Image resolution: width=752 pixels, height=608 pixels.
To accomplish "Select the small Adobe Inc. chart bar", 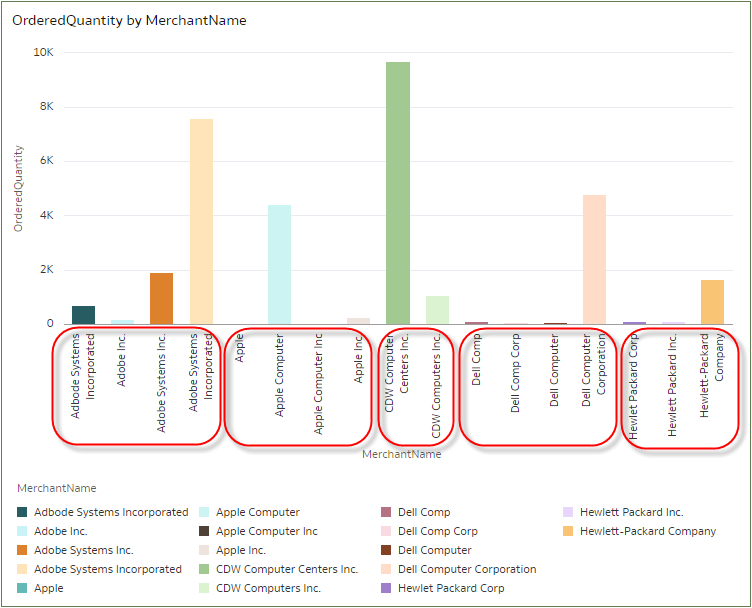I will tap(123, 322).
